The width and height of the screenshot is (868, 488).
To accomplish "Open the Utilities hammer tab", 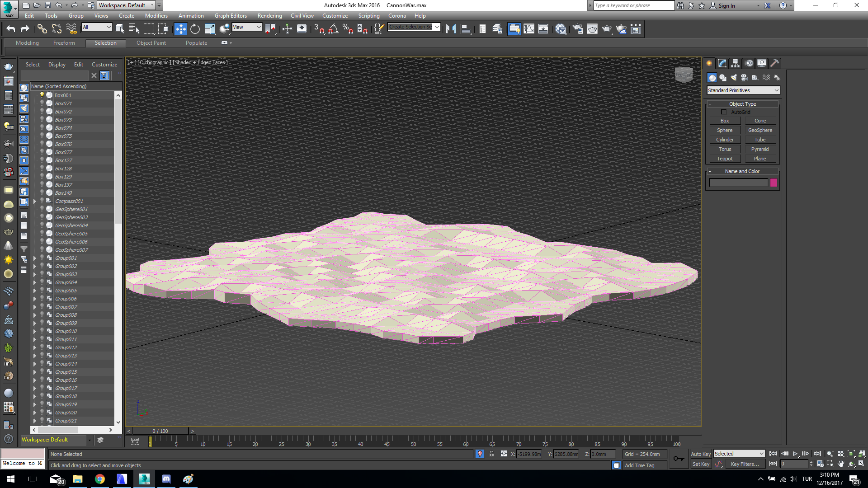I will click(x=774, y=63).
